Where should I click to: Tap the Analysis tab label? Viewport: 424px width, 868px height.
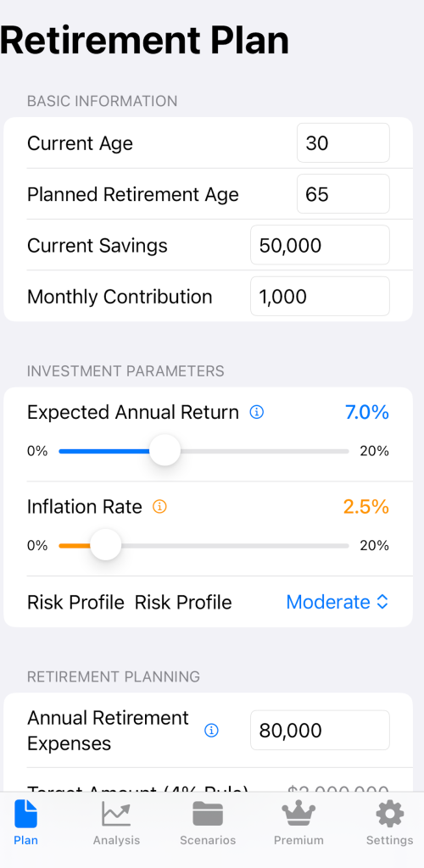pyautogui.click(x=116, y=840)
